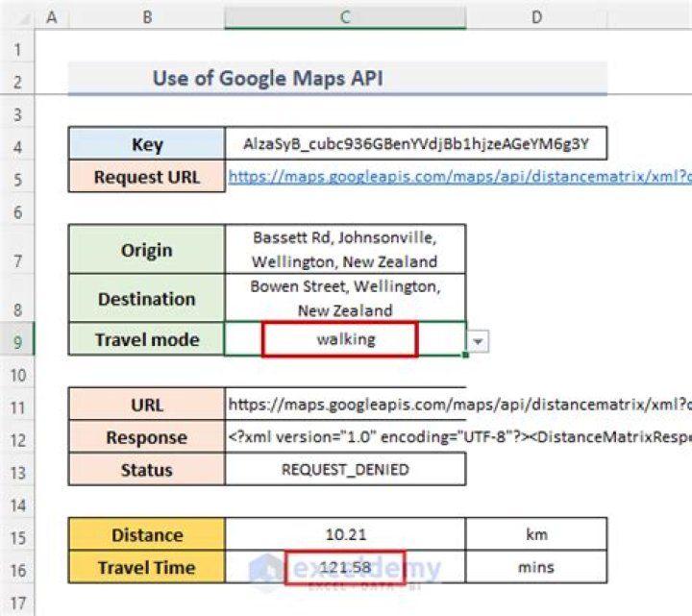
Task: Select row 9 header
Action: (17, 341)
